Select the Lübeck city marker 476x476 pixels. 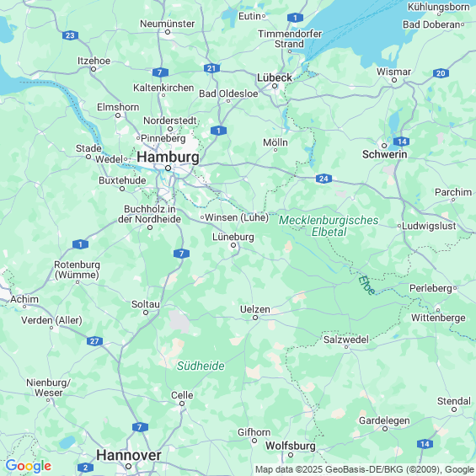click(275, 86)
